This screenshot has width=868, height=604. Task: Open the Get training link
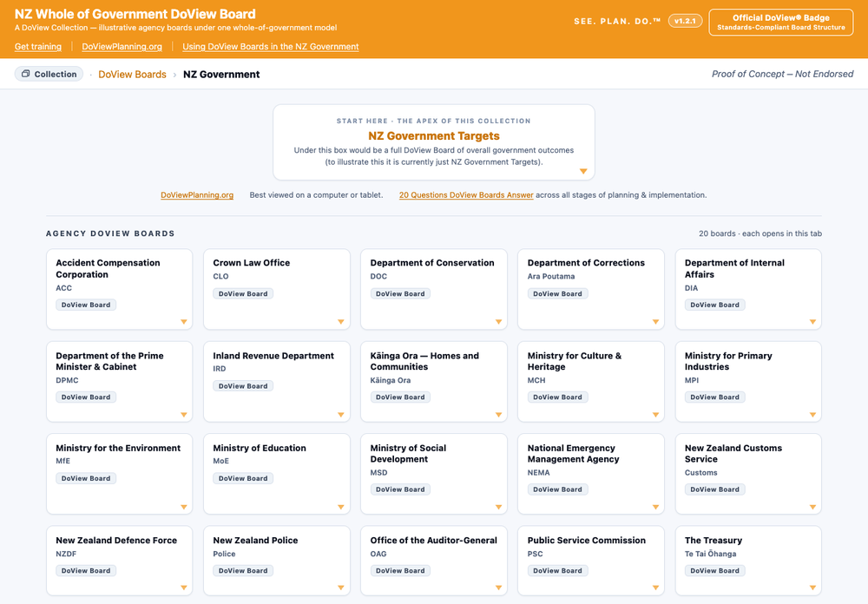(x=38, y=47)
